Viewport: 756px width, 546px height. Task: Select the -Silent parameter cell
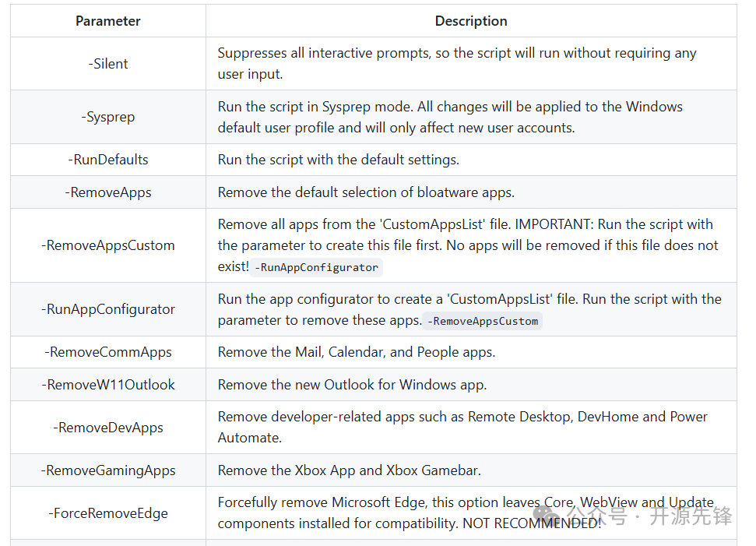tap(108, 64)
